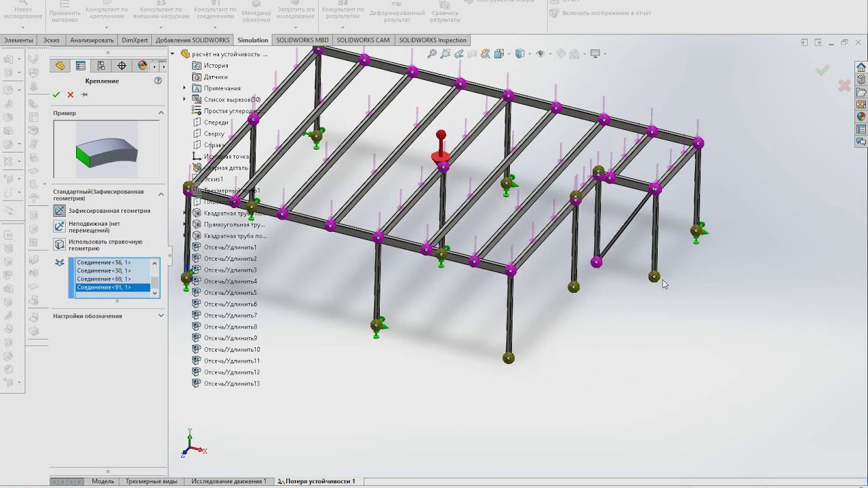
Task: Switch to the Элементы ribbon tab
Action: (x=19, y=40)
